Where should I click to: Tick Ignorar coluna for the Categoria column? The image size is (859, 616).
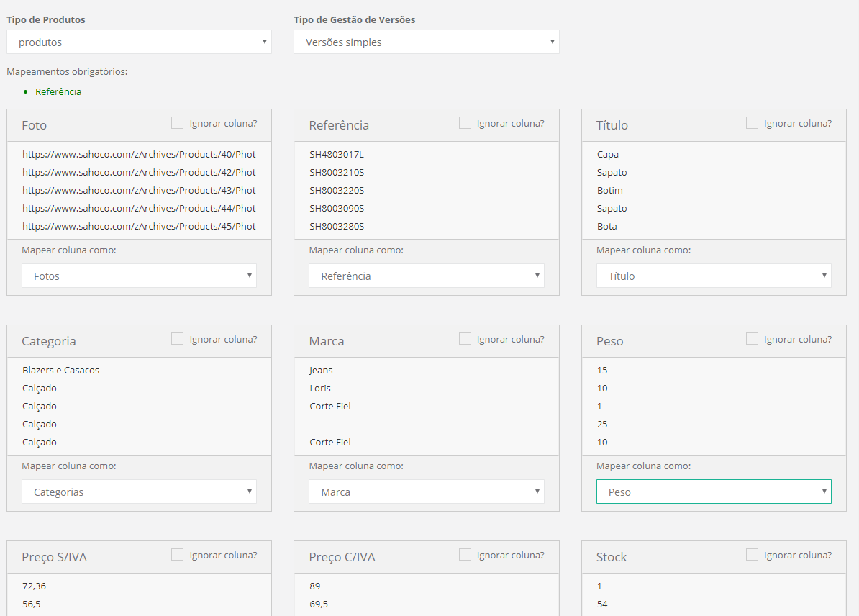click(177, 339)
